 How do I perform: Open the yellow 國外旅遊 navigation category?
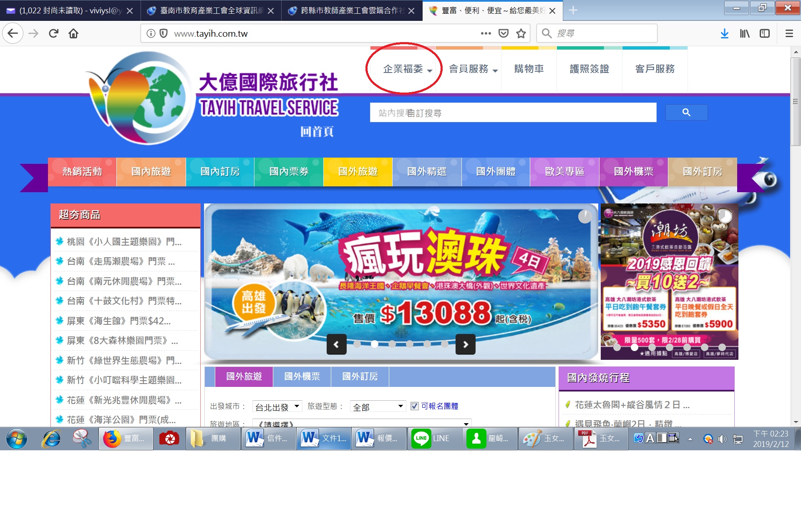tap(358, 171)
